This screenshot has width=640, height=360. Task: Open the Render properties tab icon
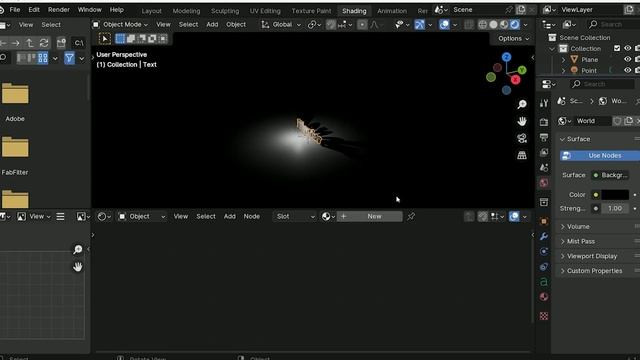[544, 122]
